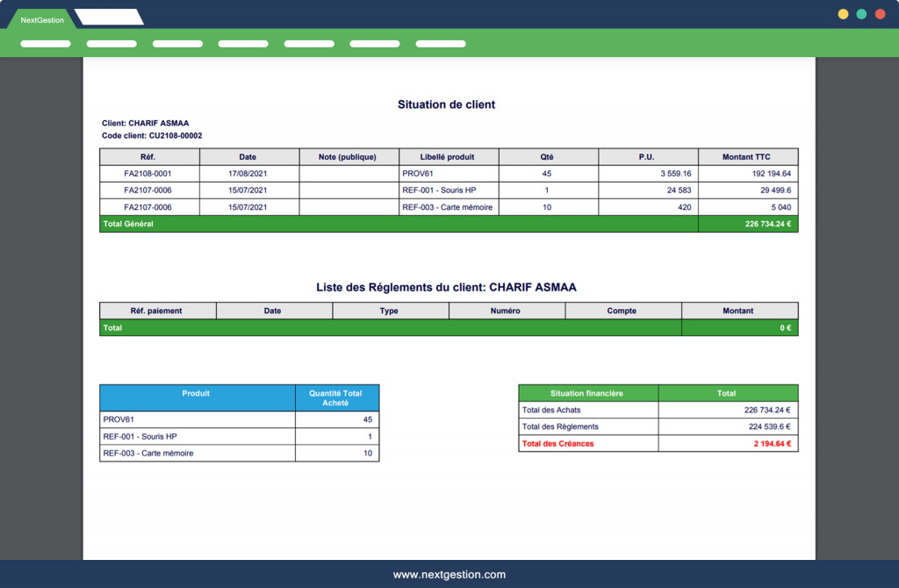Click amount 5 040

[780, 207]
